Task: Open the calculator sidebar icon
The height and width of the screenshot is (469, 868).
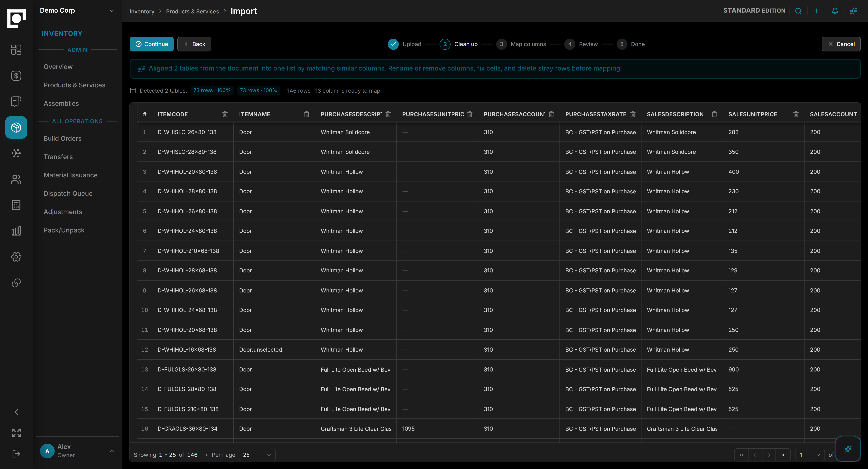Action: (x=16, y=205)
